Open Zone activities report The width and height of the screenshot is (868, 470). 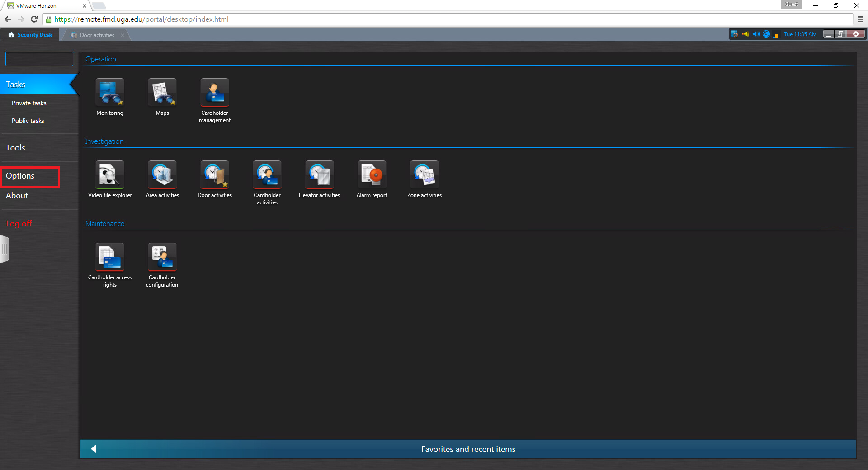tap(424, 175)
